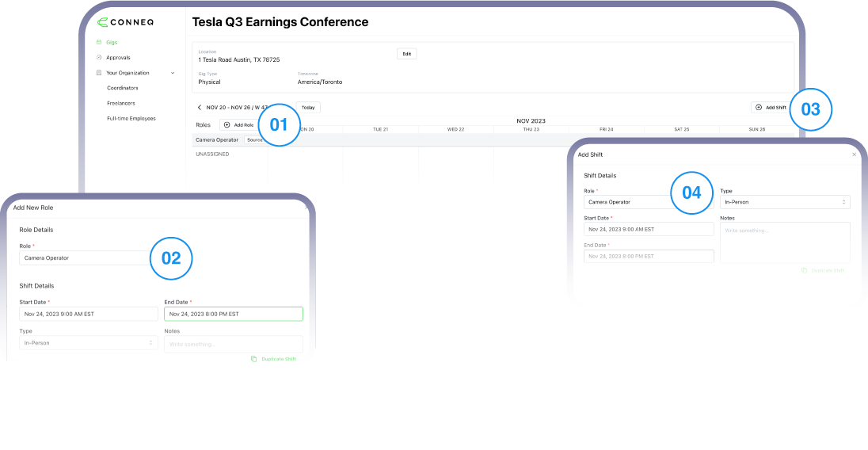Screen dimensions: 868x450
Task: Click the Role field in Add Shift dialog
Action: pos(649,202)
